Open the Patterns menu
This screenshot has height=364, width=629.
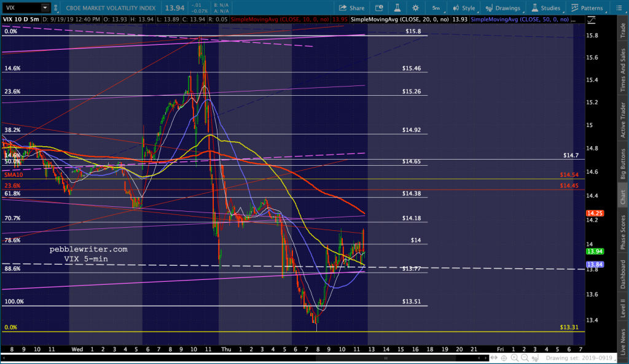584,8
